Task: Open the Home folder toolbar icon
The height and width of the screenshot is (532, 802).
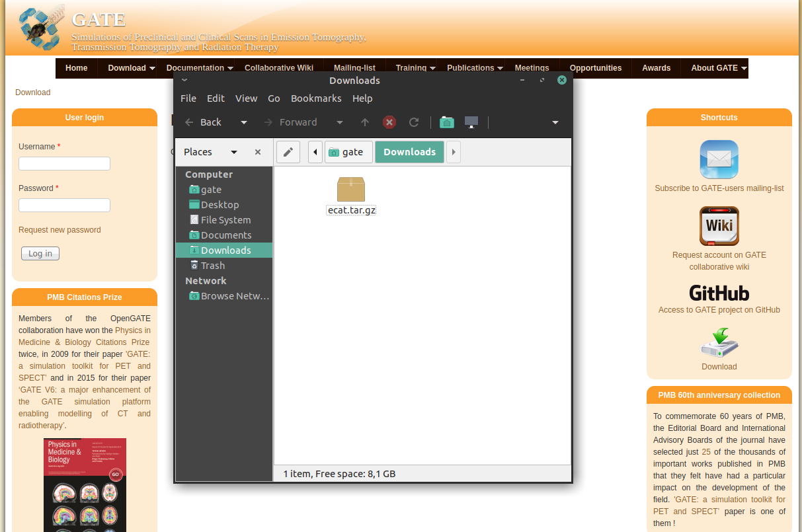Action: pos(447,122)
